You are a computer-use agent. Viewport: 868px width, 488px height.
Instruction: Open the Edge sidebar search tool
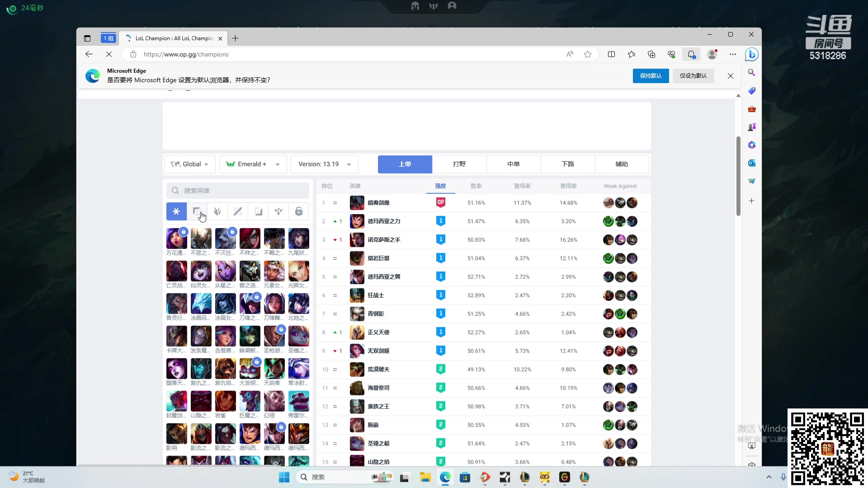coord(751,72)
